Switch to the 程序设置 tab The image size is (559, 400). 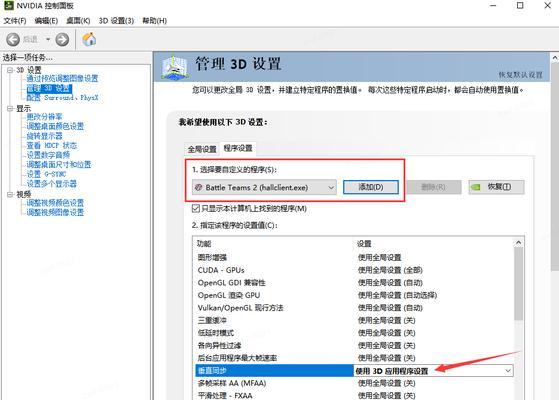tap(238, 148)
